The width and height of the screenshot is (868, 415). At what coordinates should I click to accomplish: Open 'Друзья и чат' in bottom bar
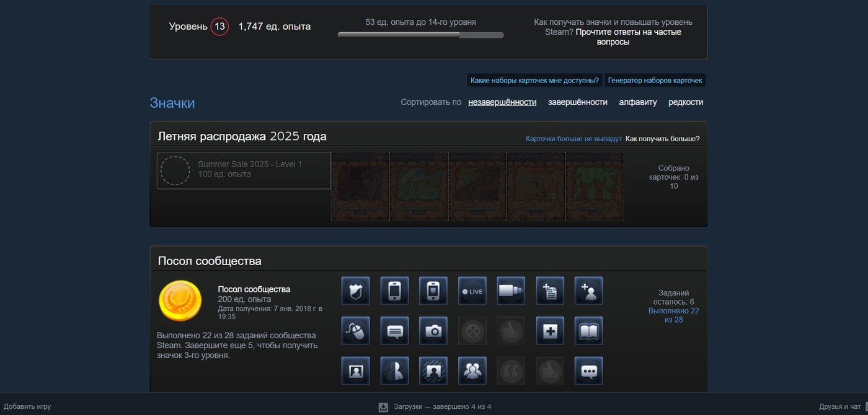point(840,407)
